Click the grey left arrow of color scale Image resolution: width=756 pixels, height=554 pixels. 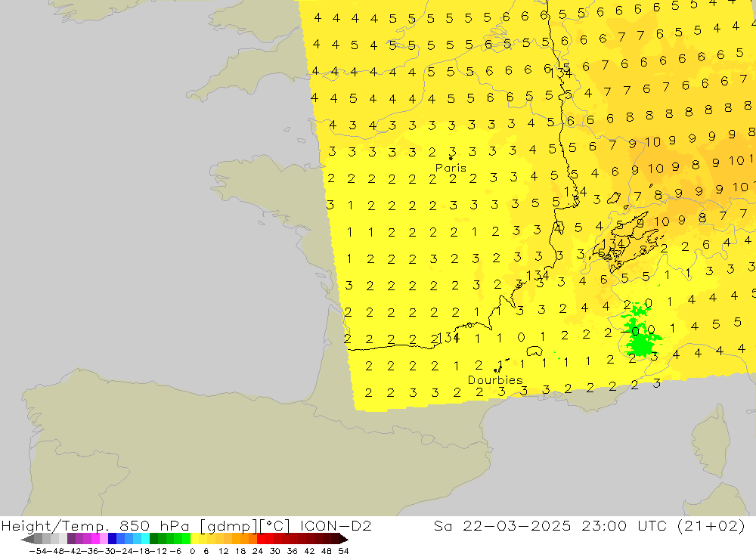27,539
